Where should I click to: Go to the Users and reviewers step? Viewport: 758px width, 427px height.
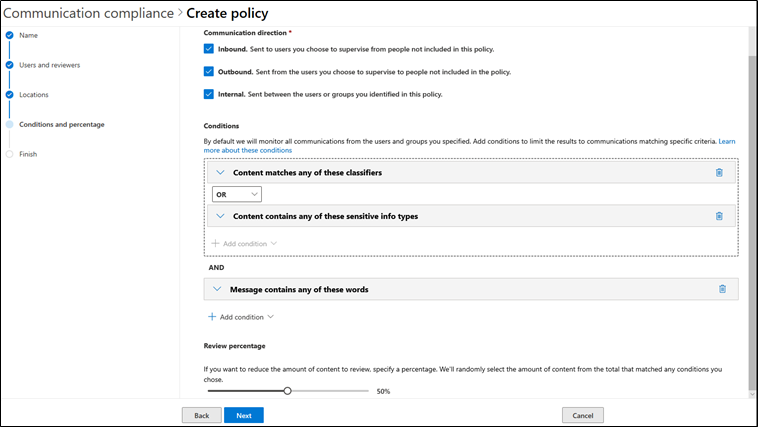(50, 65)
